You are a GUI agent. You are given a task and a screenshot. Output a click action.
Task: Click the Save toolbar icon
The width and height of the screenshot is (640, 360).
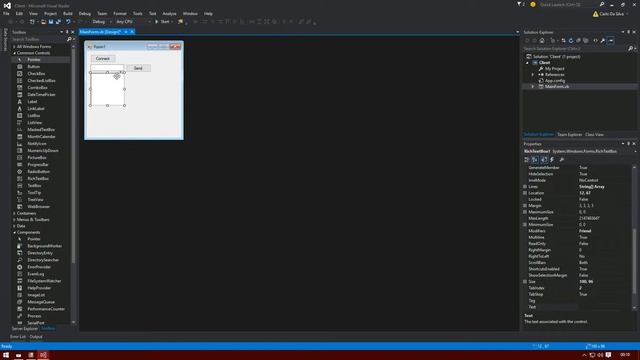pyautogui.click(x=51, y=22)
